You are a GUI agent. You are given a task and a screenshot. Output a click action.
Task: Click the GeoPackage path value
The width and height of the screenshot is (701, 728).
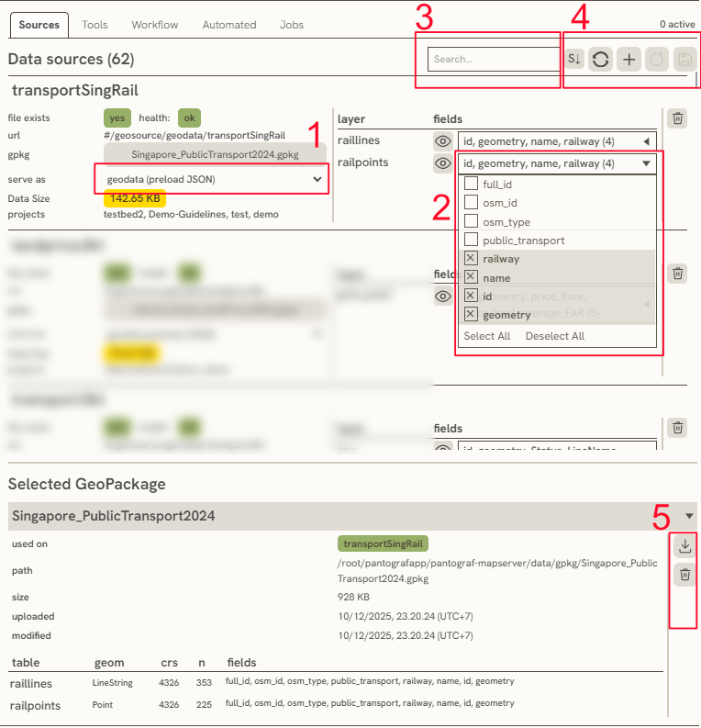(497, 571)
